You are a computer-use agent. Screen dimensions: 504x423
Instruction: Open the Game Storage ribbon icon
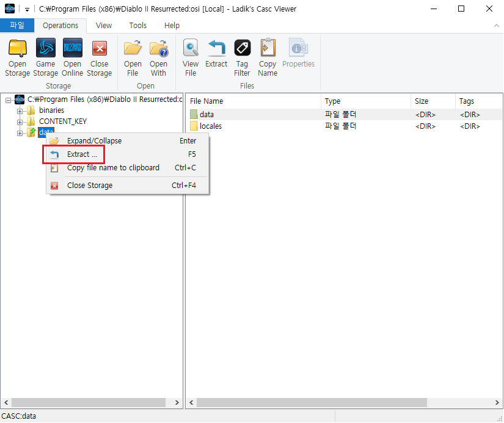(45, 48)
